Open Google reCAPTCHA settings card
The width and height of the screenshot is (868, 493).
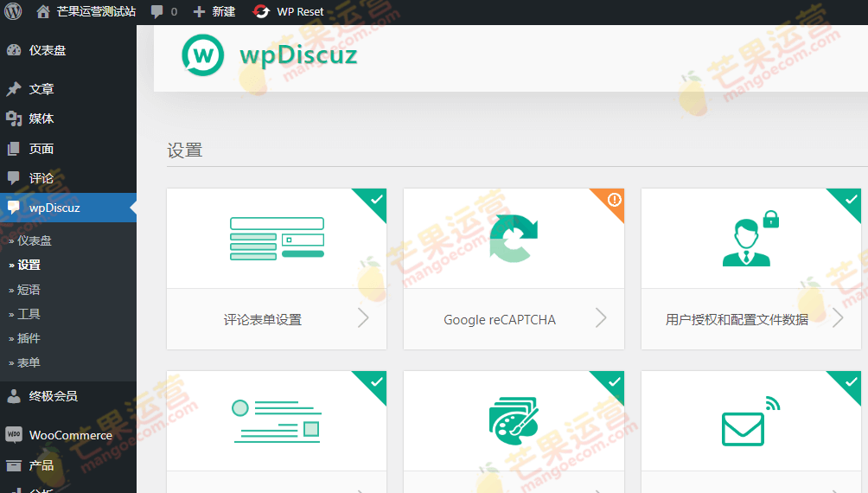pos(514,269)
